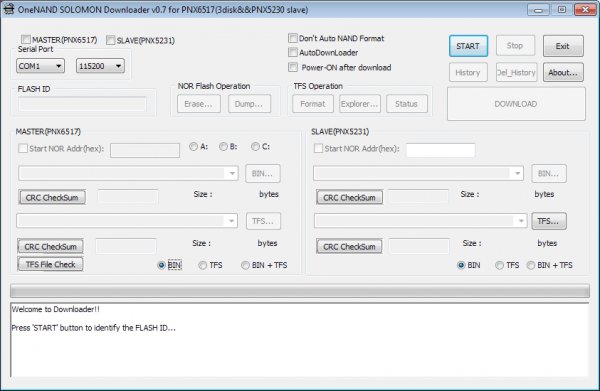Open the 115200 baud rate dropdown

(100, 66)
